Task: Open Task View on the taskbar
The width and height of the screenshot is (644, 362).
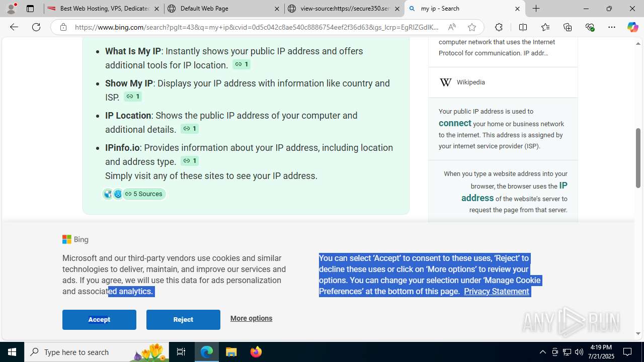Action: point(181,352)
